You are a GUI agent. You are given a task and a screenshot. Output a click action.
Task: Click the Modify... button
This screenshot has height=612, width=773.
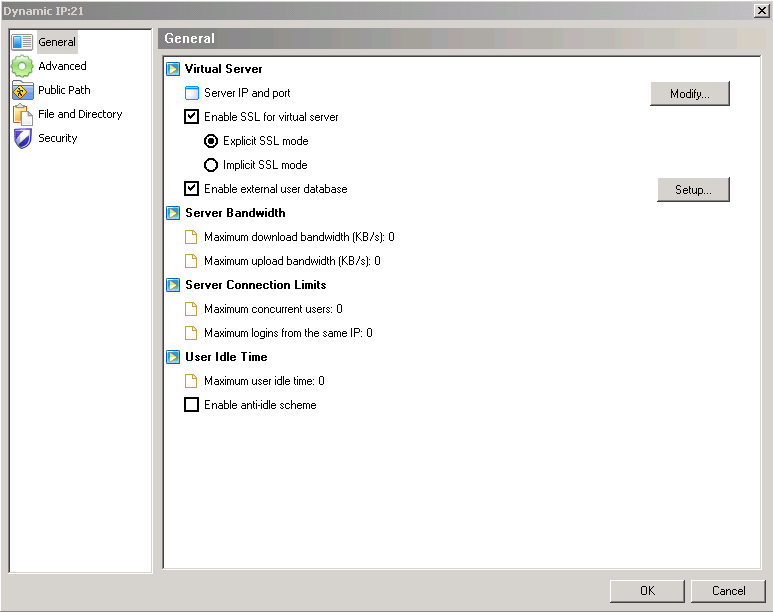click(690, 94)
